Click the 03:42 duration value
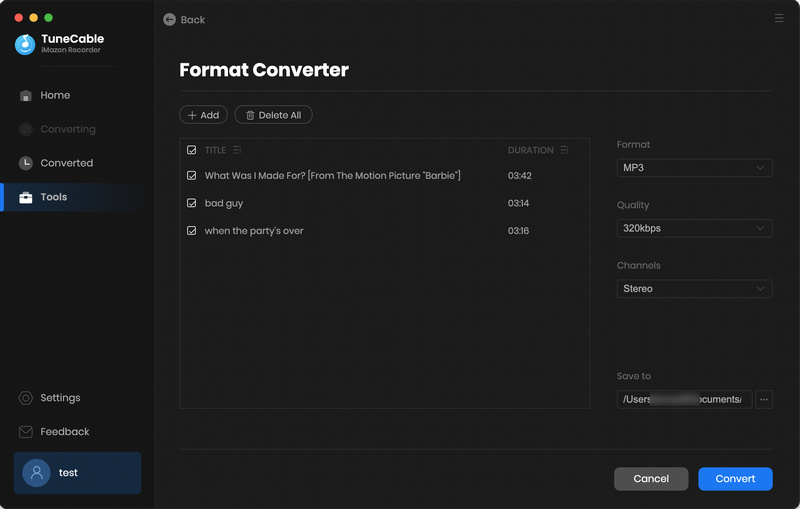 coord(519,175)
